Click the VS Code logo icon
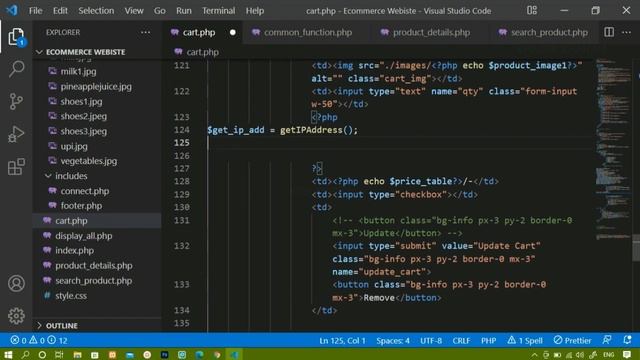Viewport: 640px width, 360px height. [x=12, y=10]
